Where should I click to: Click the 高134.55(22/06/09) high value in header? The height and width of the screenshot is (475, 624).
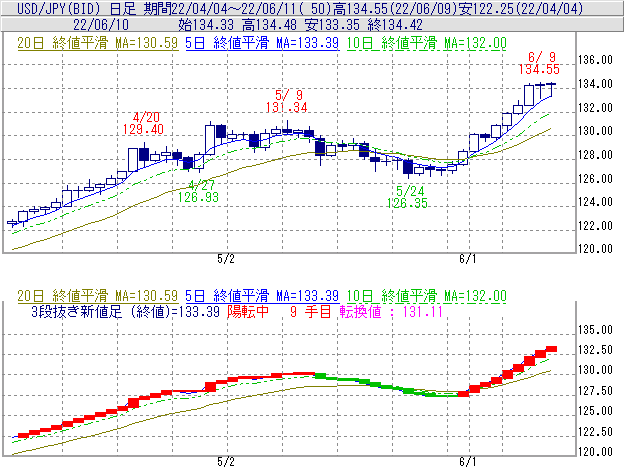pos(396,8)
